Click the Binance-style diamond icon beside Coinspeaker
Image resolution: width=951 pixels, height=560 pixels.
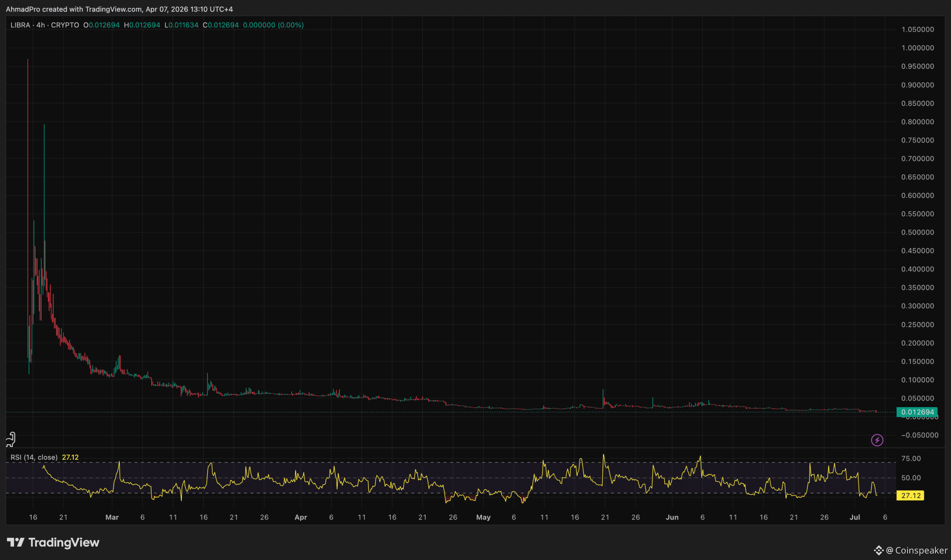pos(879,550)
